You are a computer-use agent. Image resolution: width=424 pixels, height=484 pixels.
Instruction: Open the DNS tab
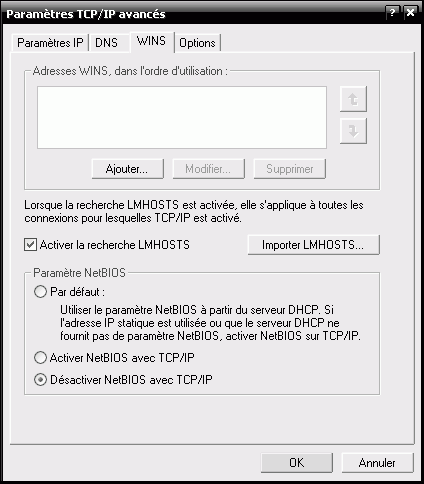coord(107,43)
